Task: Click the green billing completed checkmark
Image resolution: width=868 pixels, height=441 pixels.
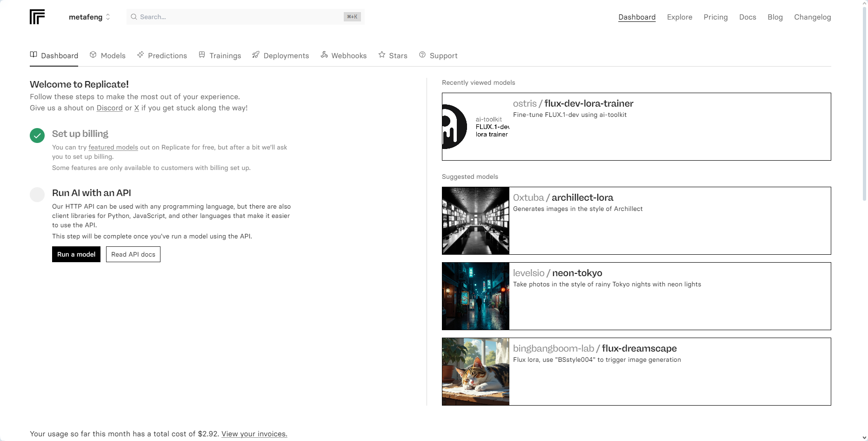Action: [x=37, y=136]
